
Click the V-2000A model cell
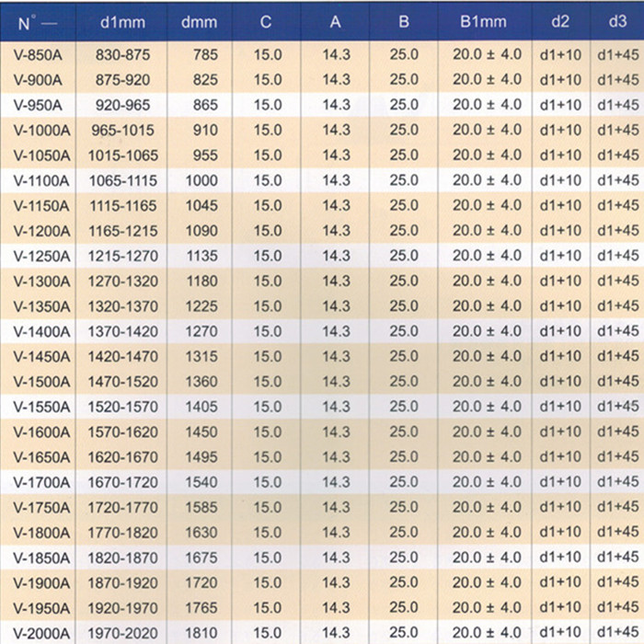39,633
